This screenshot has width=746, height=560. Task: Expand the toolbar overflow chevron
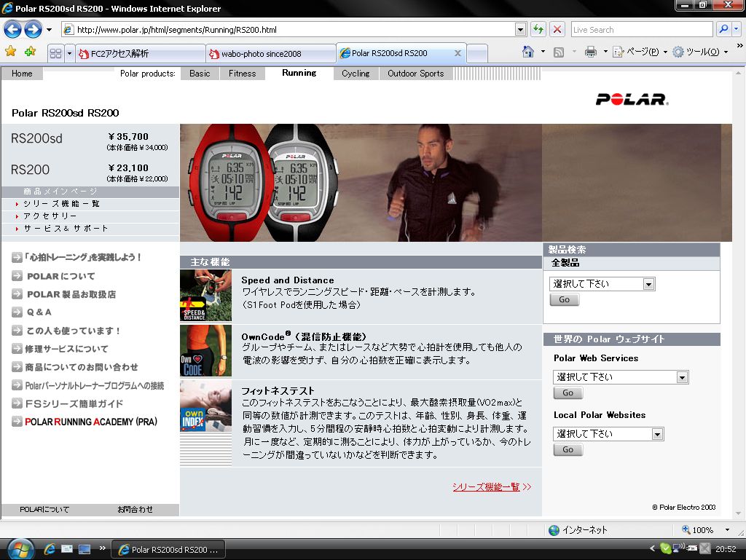coord(740,46)
